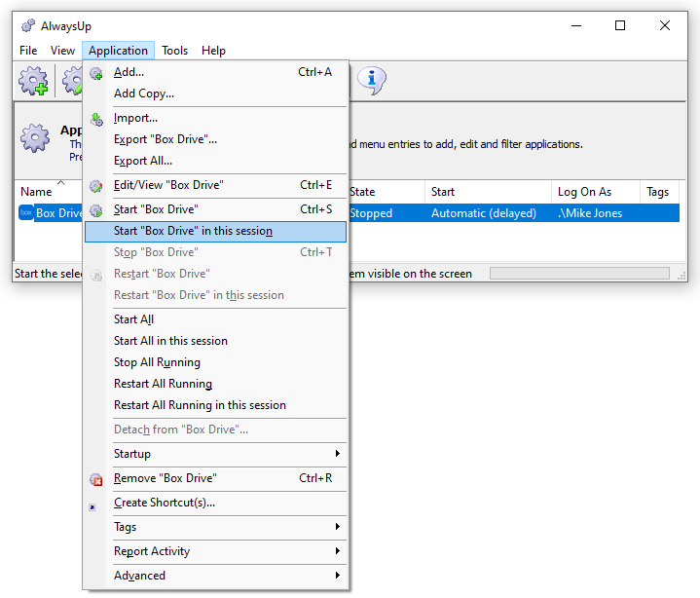
Task: Click the Add application toolbar gear icon
Action: pos(33,81)
